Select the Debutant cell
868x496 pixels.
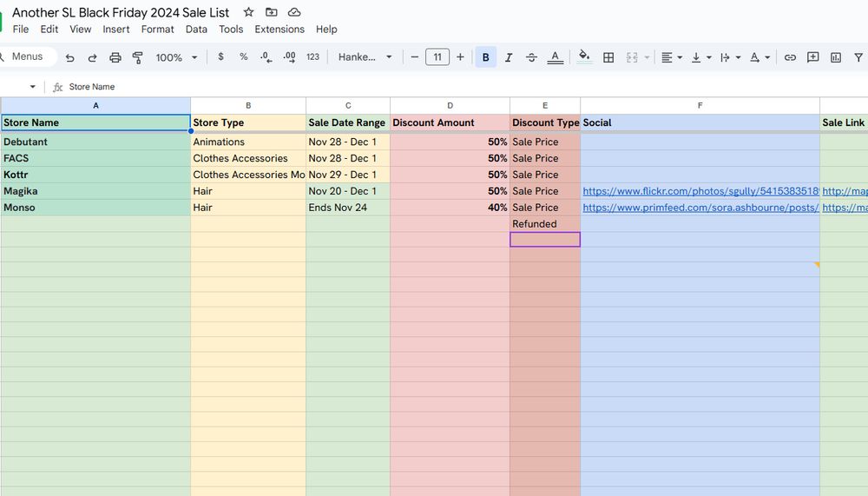coord(95,142)
